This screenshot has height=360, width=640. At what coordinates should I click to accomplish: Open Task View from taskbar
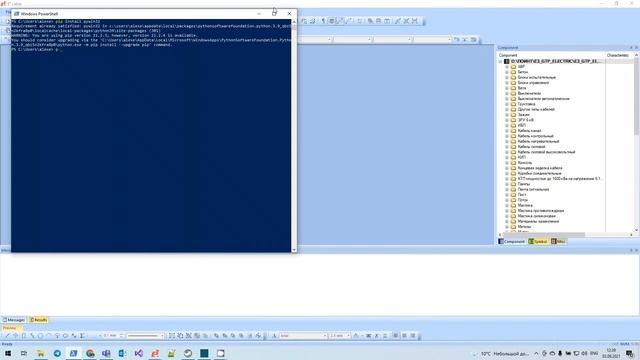click(24, 353)
